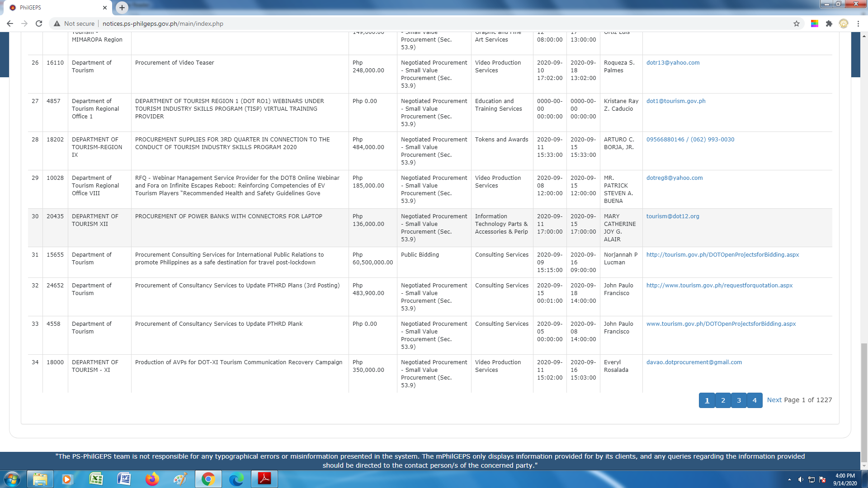This screenshot has width=868, height=488.
Task: Go to results page 4
Action: 755,400
